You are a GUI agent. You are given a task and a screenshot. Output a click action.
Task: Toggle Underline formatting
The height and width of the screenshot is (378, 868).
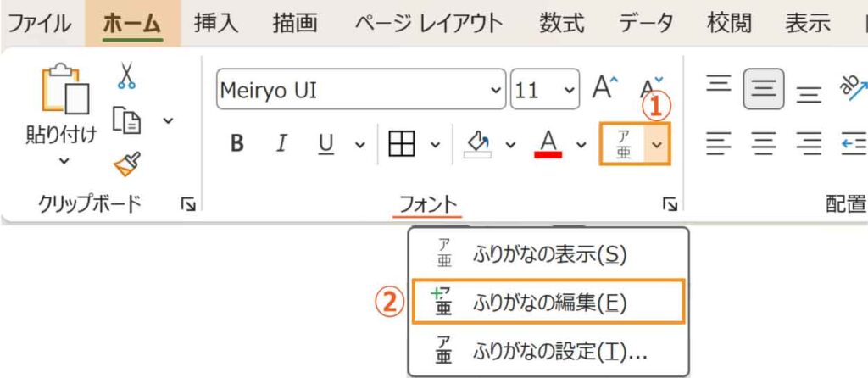326,144
